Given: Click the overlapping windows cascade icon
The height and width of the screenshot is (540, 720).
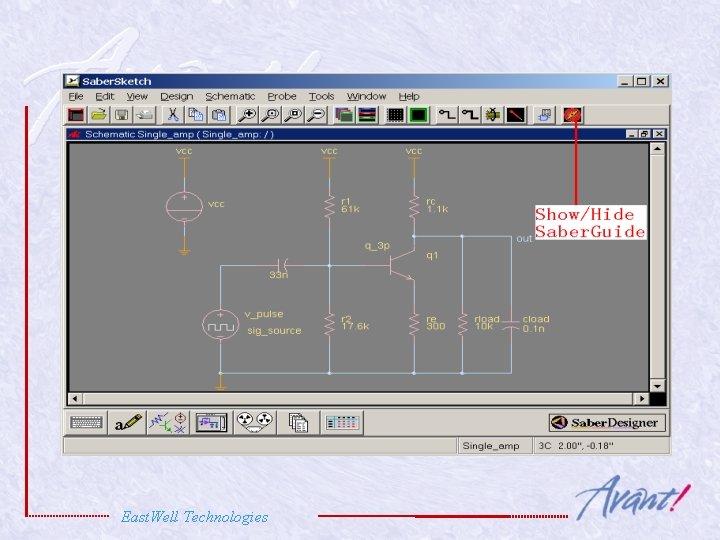Looking at the screenshot, I should tap(344, 115).
